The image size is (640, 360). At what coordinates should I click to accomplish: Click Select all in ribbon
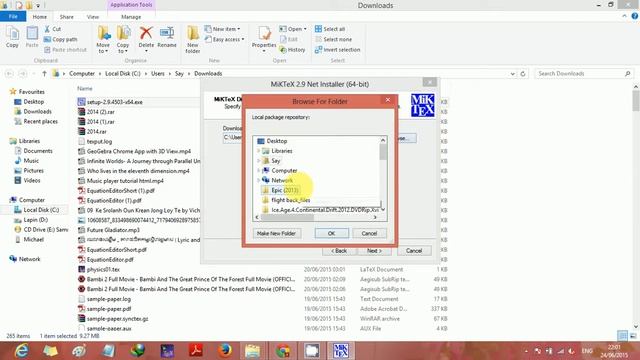pyautogui.click(x=330, y=29)
